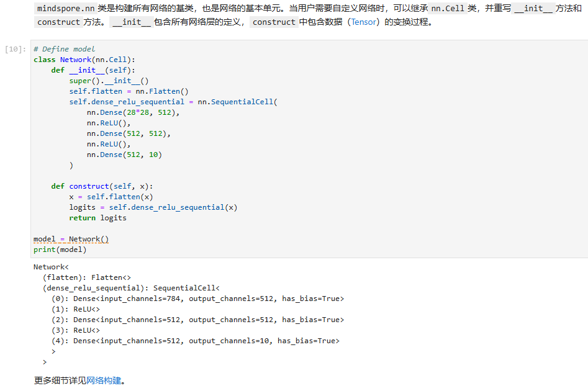Click 'model = Network()' line
Viewport: 588px width, 391px height.
(71, 239)
